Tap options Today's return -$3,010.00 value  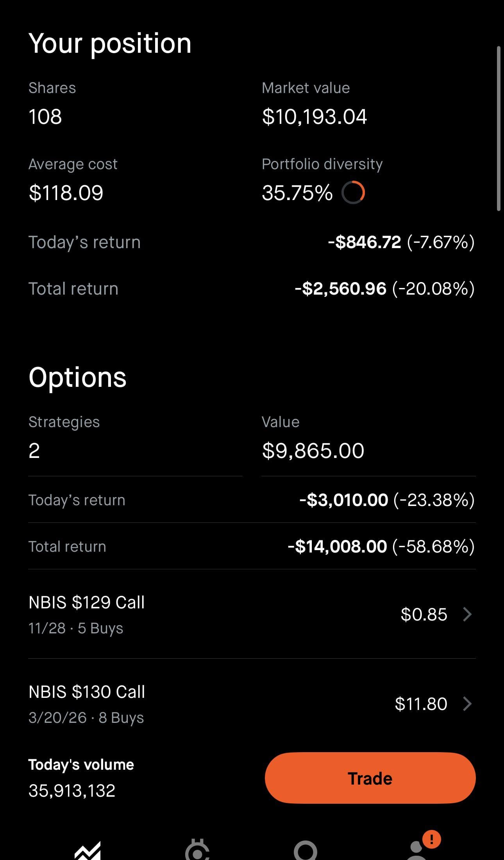[387, 500]
